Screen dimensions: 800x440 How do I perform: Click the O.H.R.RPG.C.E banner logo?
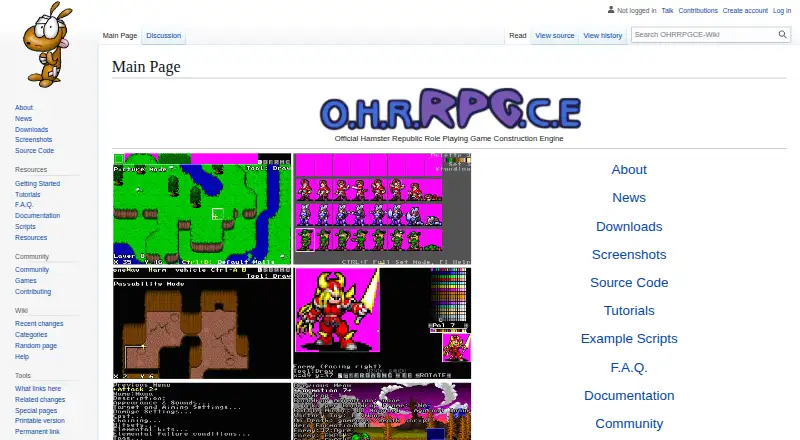click(x=450, y=109)
